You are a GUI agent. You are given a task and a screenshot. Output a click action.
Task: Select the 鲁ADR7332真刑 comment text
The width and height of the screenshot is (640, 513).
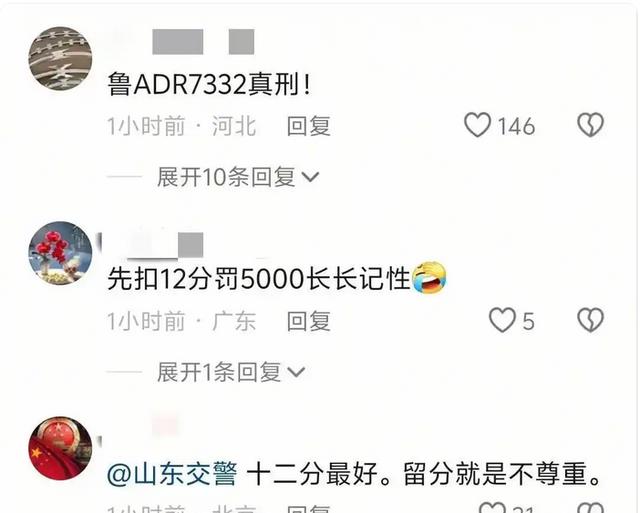(209, 84)
